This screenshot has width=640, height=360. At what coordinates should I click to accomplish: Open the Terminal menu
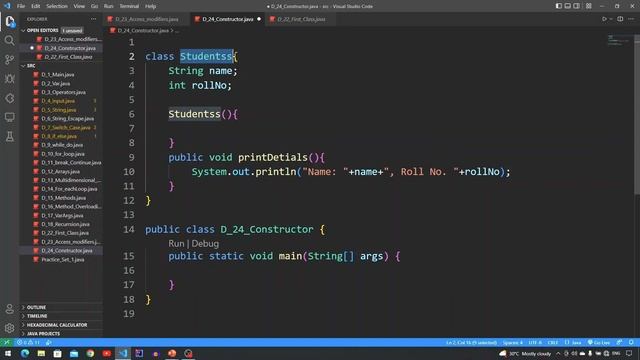(129, 6)
